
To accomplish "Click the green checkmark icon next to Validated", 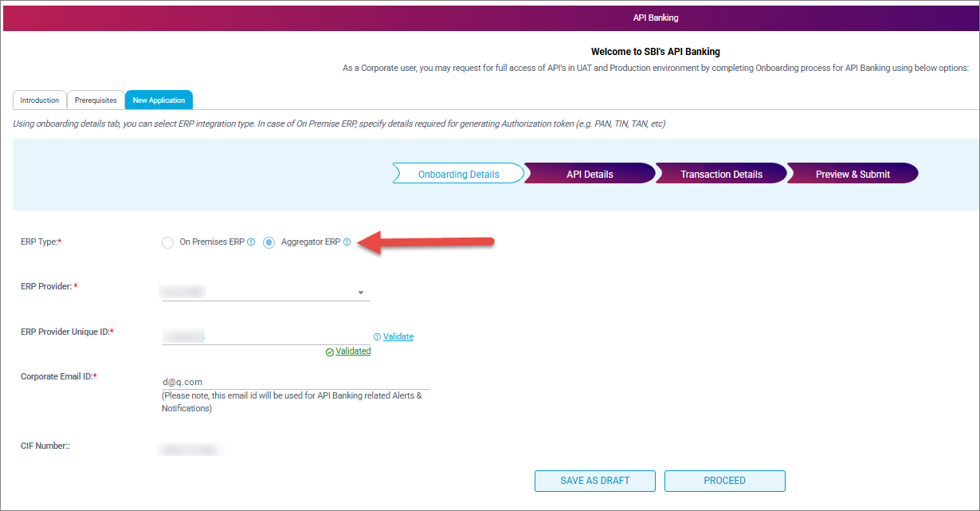I will tap(330, 352).
